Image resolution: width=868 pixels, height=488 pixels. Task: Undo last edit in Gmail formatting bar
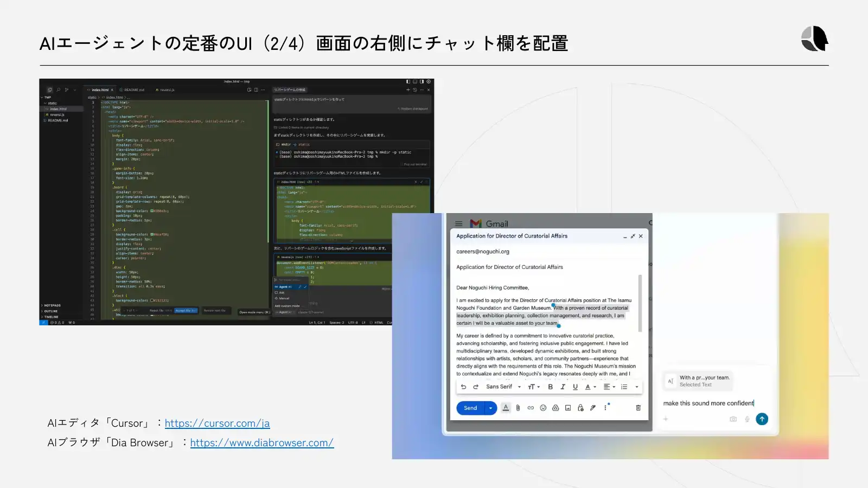tap(463, 387)
